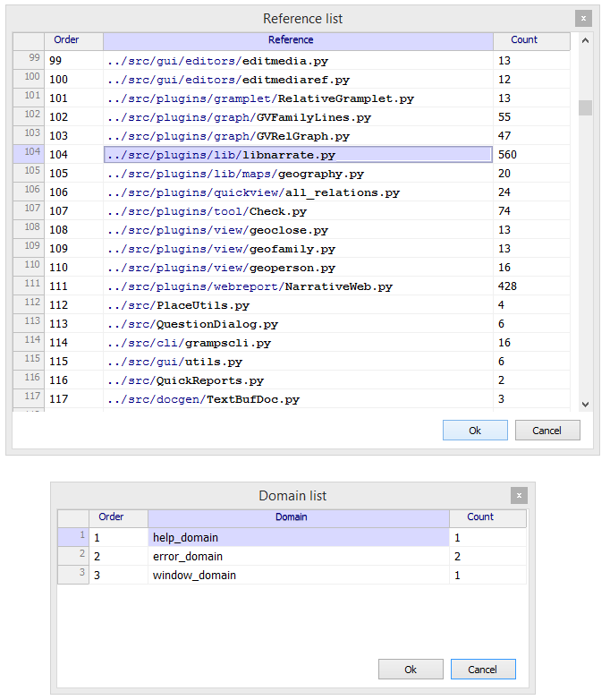The width and height of the screenshot is (610, 700).
Task: Click order cell 107 in Reference list
Action: pos(73,211)
